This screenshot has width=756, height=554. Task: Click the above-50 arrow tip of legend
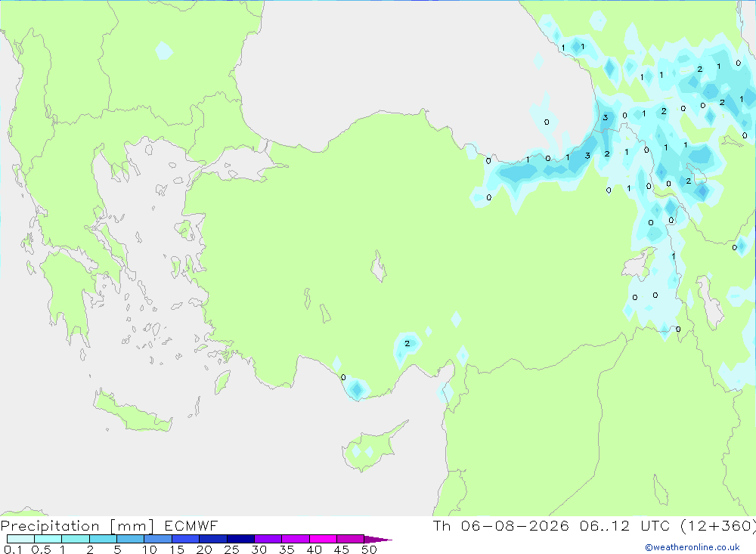click(379, 540)
